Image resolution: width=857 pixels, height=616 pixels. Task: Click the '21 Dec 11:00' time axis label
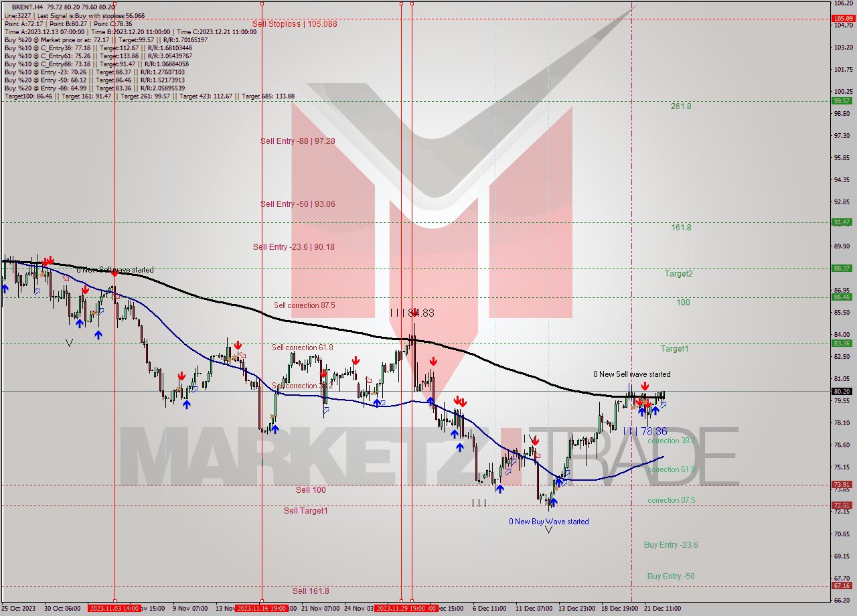[x=662, y=609]
